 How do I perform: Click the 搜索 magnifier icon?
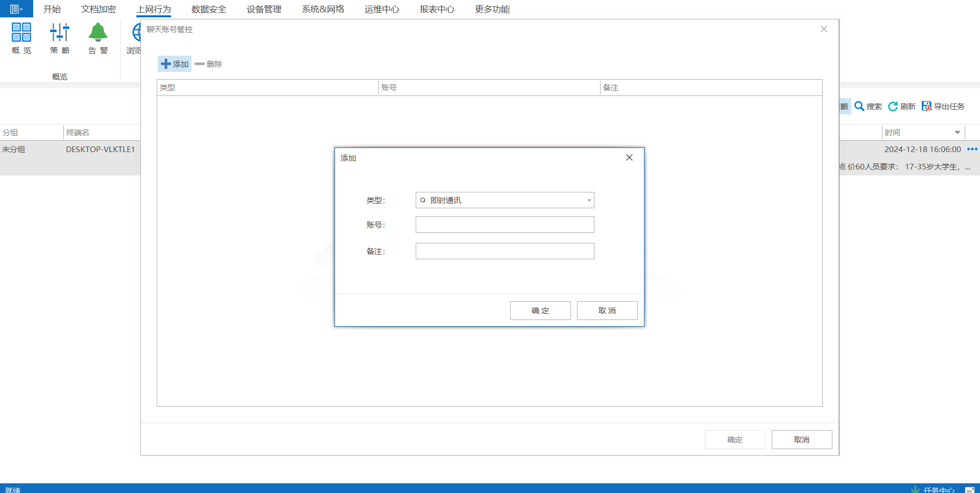click(x=859, y=106)
